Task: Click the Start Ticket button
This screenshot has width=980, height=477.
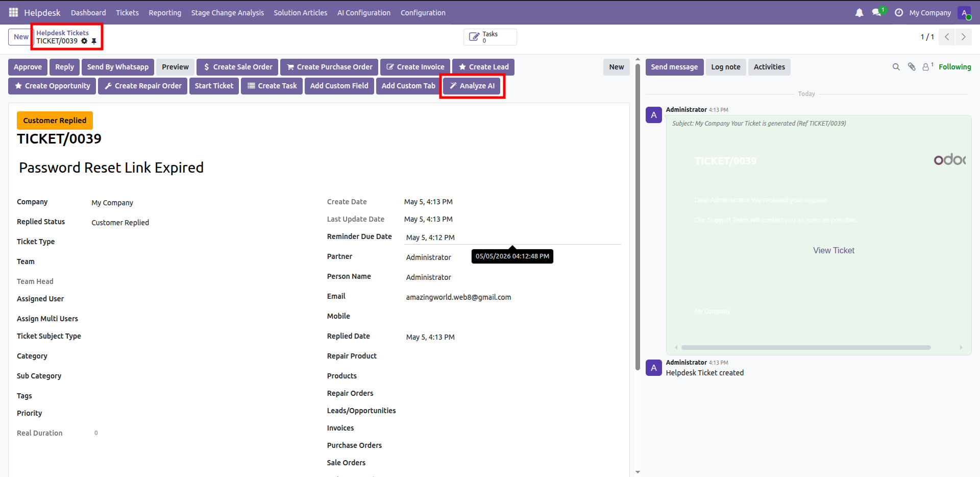Action: (214, 86)
